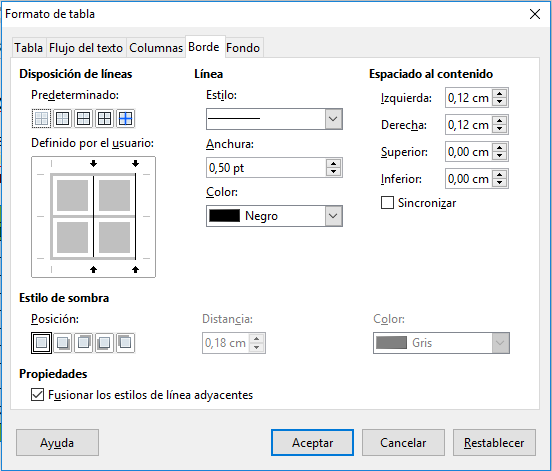Choose shadow top-right position icon
Image resolution: width=552 pixels, height=471 pixels.
pos(83,343)
